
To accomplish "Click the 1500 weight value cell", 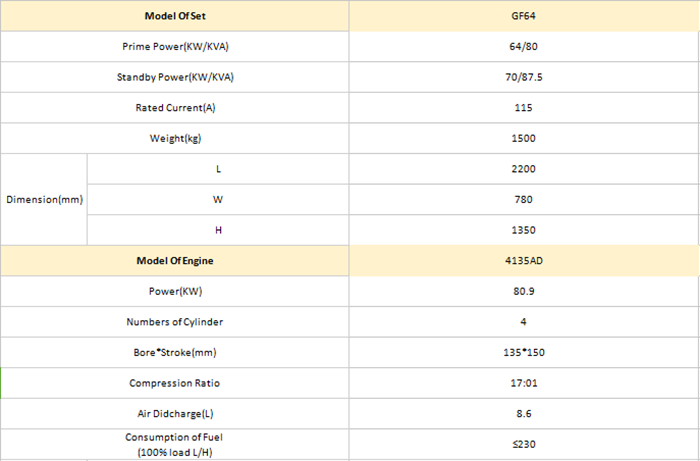I will point(524,138).
